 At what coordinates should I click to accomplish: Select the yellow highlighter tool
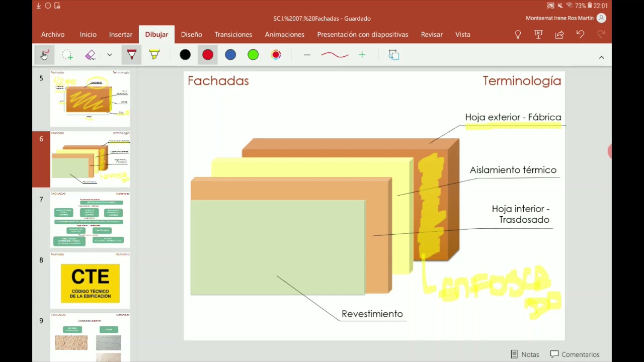(154, 55)
